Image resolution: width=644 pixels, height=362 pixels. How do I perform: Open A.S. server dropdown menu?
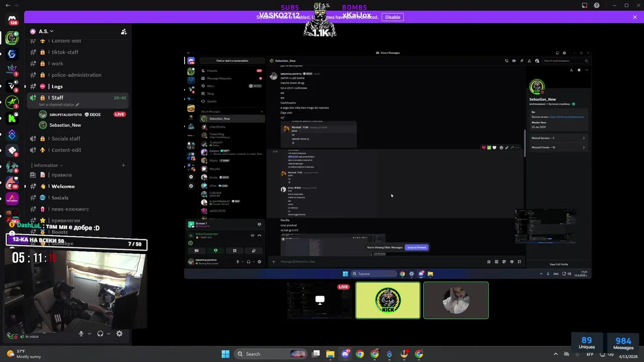46,31
